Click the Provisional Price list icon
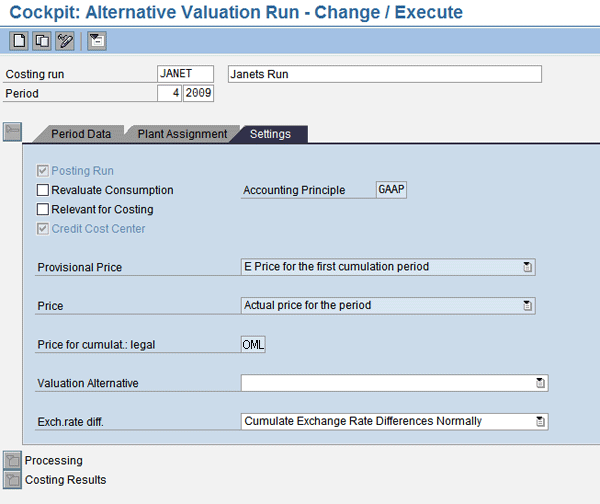This screenshot has width=600, height=504. 527,267
